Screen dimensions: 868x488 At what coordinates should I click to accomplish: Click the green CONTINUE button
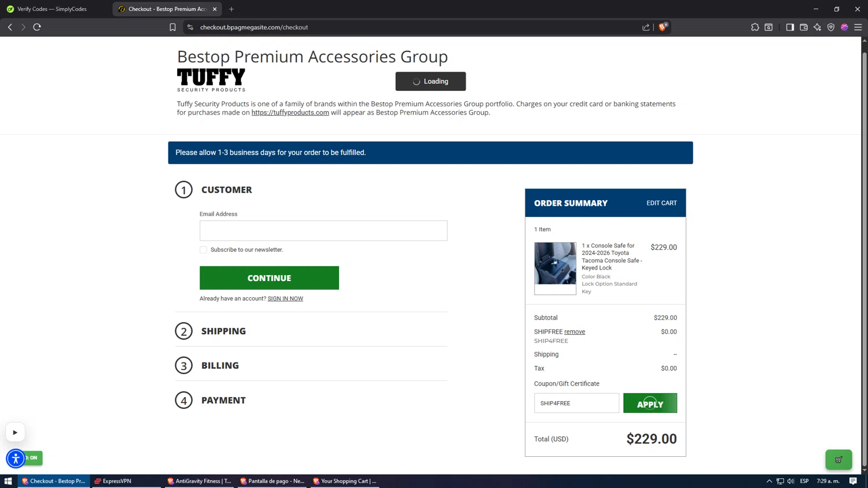269,278
